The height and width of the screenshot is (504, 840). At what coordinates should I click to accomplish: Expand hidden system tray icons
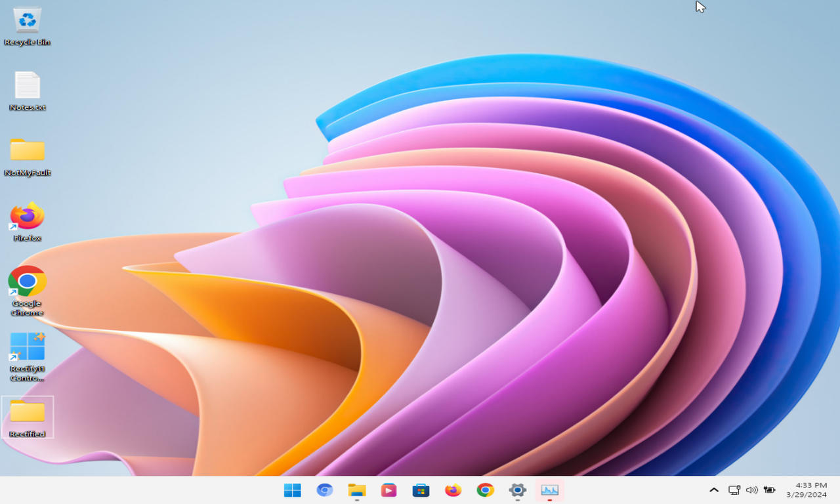click(x=714, y=490)
